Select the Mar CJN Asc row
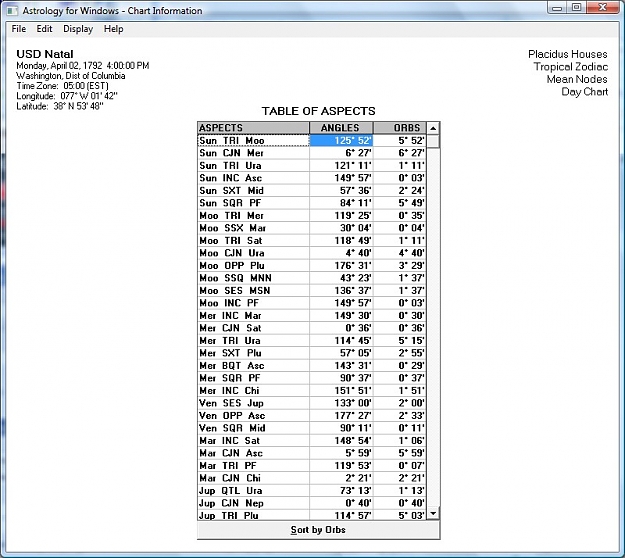The height and width of the screenshot is (558, 625). 312,453
